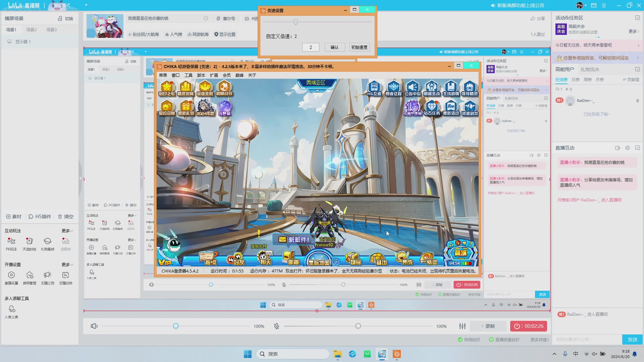Open the hamburger menu in title bar
This screenshot has width=644, height=362.
coord(604,5)
